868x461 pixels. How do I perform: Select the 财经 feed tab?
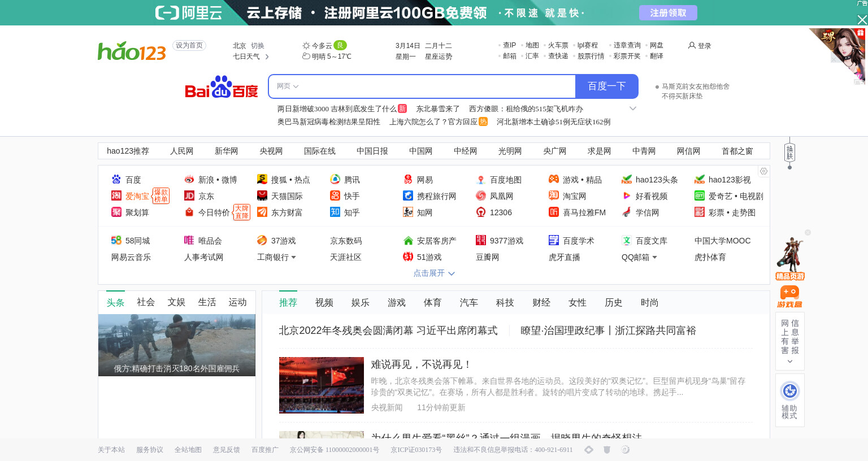541,303
